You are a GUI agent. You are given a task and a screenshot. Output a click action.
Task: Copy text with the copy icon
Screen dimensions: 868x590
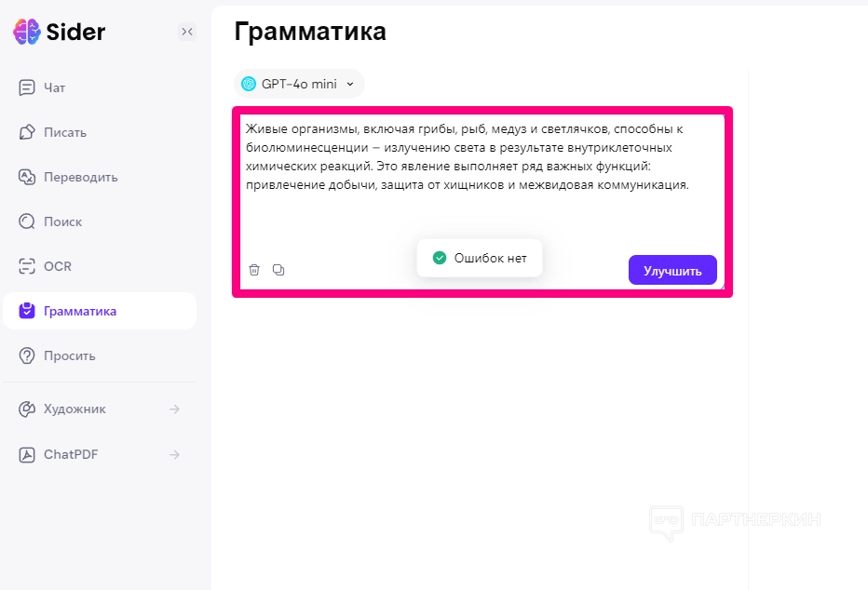click(278, 270)
